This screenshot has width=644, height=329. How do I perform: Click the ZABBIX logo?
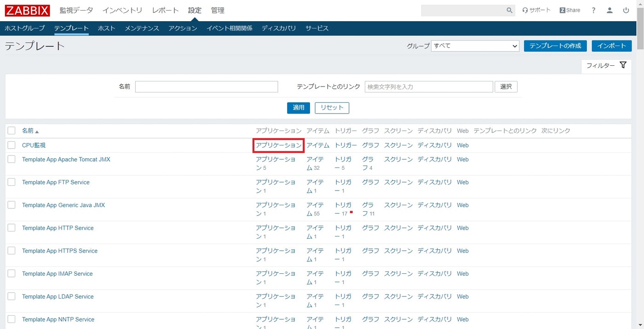[26, 10]
